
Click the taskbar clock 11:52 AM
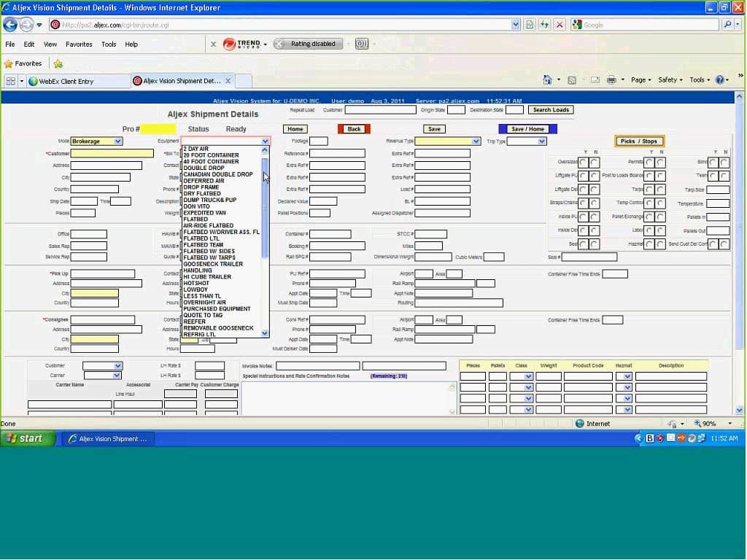pos(724,438)
